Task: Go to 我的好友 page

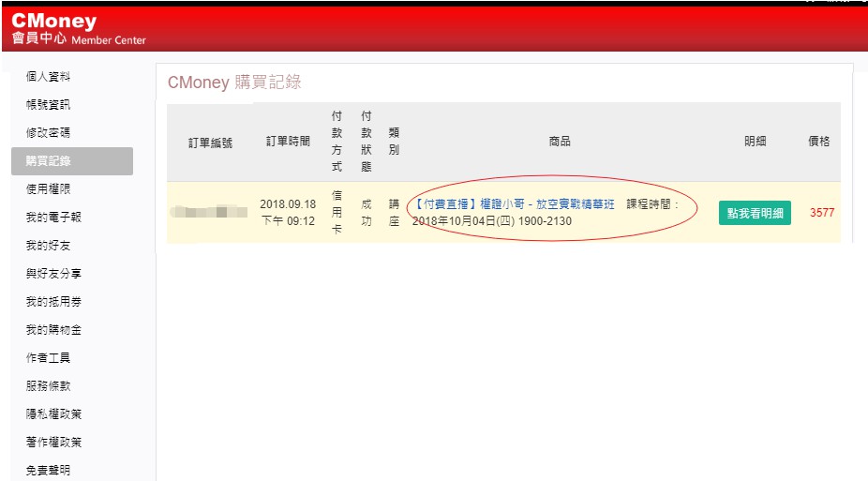Action: [x=48, y=246]
